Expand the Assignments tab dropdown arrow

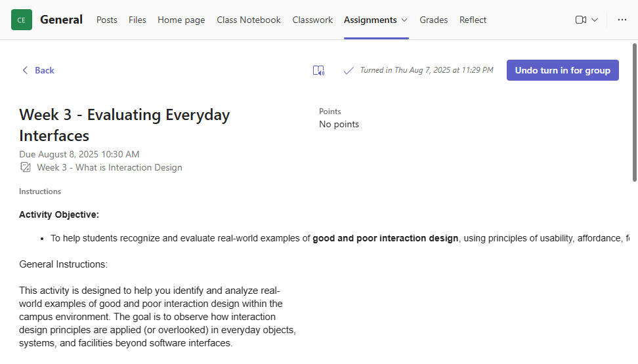click(404, 20)
